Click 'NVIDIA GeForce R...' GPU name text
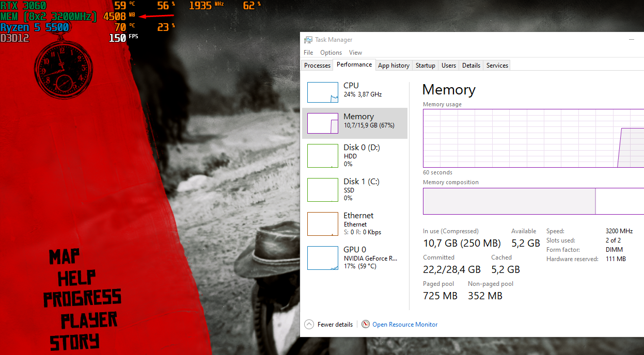This screenshot has height=355, width=644. tap(370, 258)
